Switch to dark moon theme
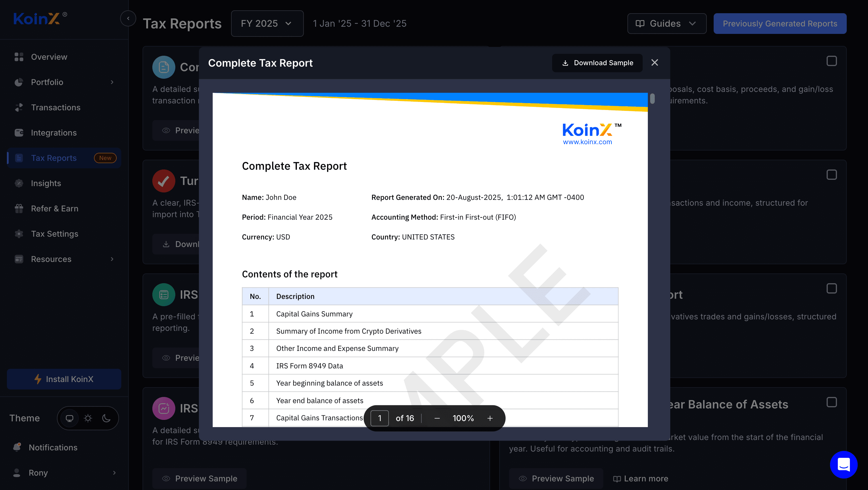Viewport: 868px width, 490px height. click(106, 418)
